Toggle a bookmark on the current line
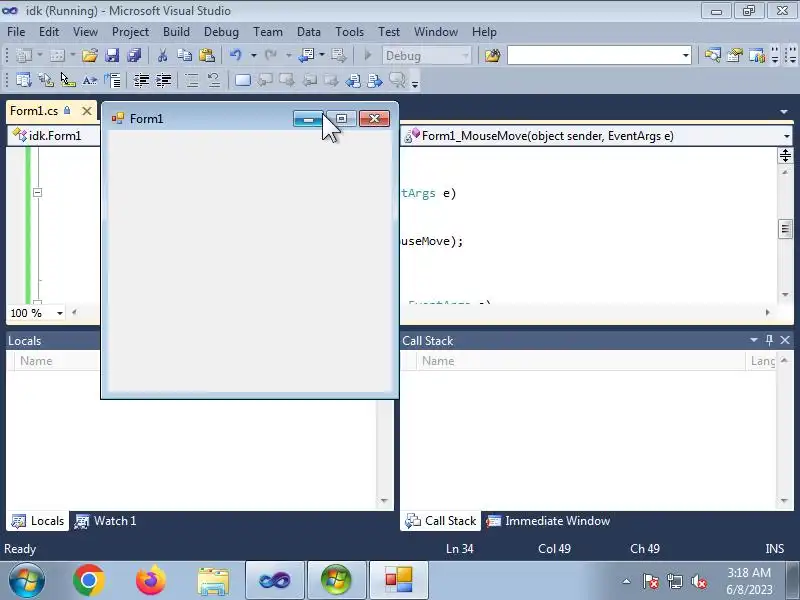The height and width of the screenshot is (600, 800). 243,80
